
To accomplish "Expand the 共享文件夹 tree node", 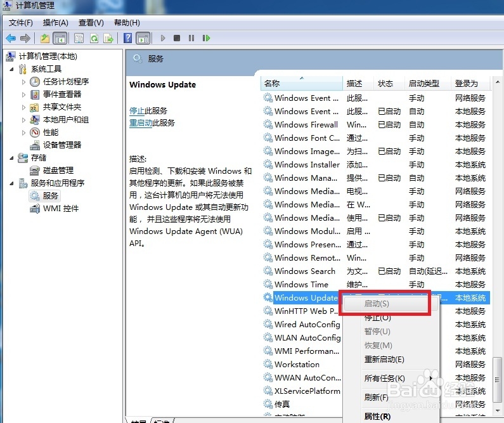I will [x=23, y=107].
